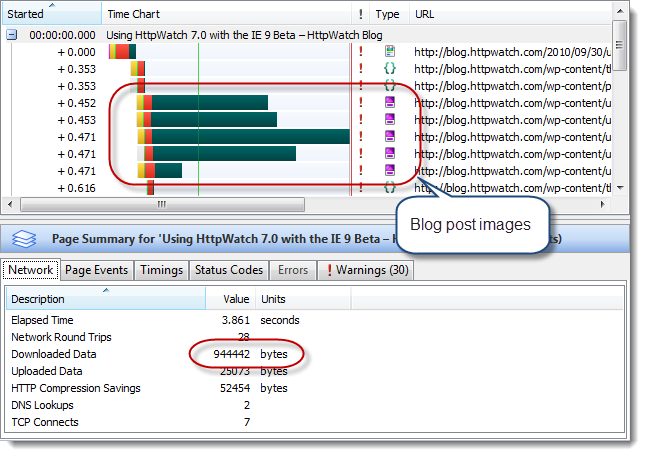Click the horizontal scrollbar right arrow
The width and height of the screenshot is (645, 456).
[603, 204]
